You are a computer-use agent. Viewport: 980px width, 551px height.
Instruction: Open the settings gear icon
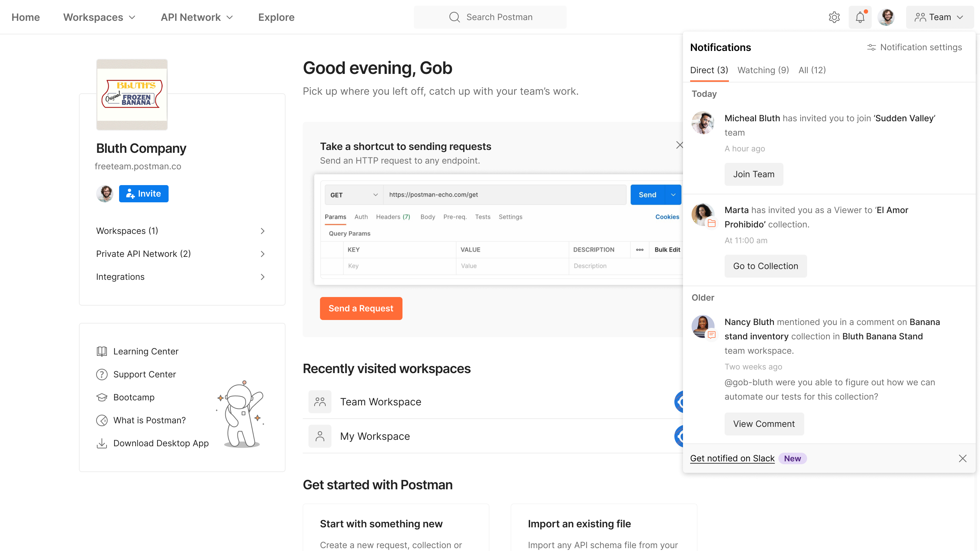[x=834, y=17]
